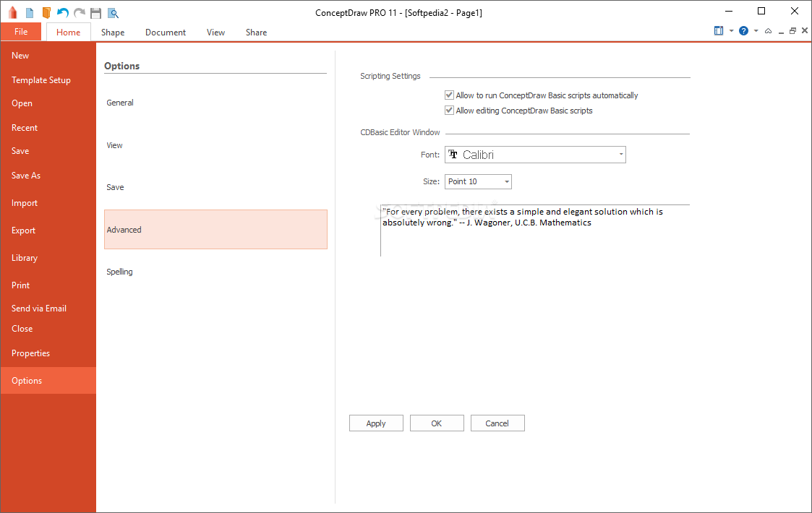The width and height of the screenshot is (812, 513).
Task: Select Open in the File sidebar
Action: click(48, 103)
